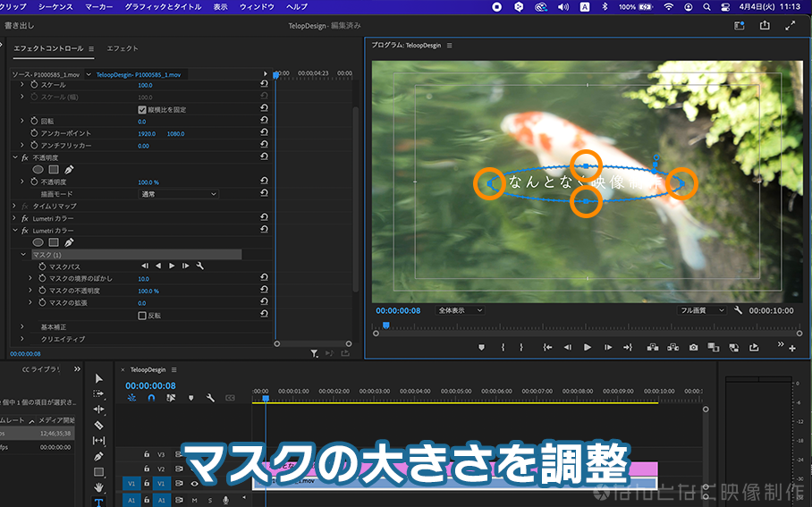Open mask tracking method wrench

200,266
